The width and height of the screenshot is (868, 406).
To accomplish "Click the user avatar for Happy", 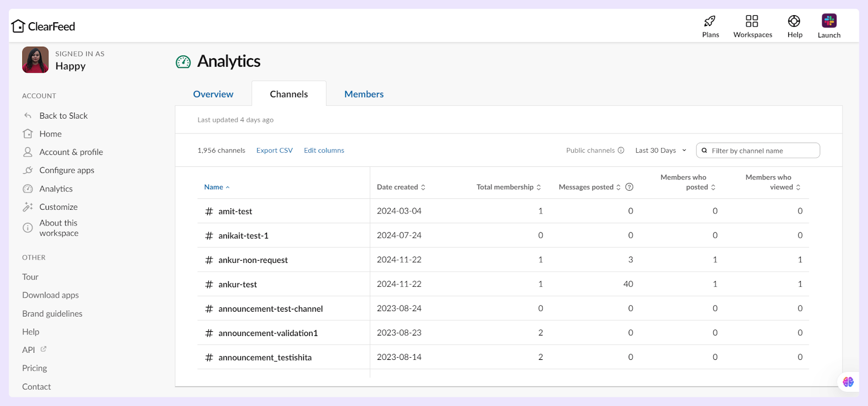I will (35, 60).
